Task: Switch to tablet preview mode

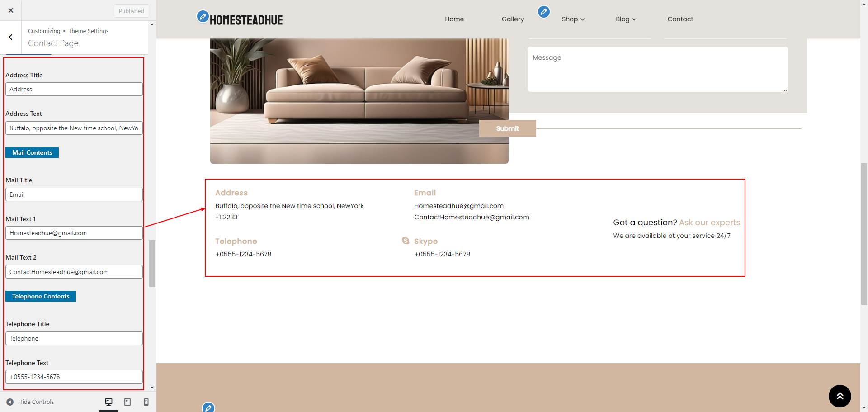Action: coord(127,402)
